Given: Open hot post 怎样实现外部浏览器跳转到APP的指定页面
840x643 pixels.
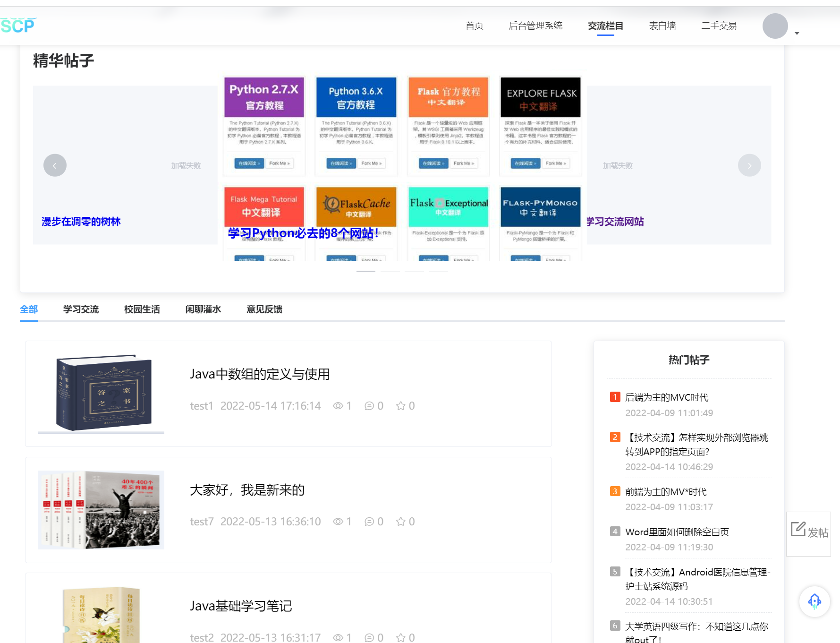Looking at the screenshot, I should (696, 445).
